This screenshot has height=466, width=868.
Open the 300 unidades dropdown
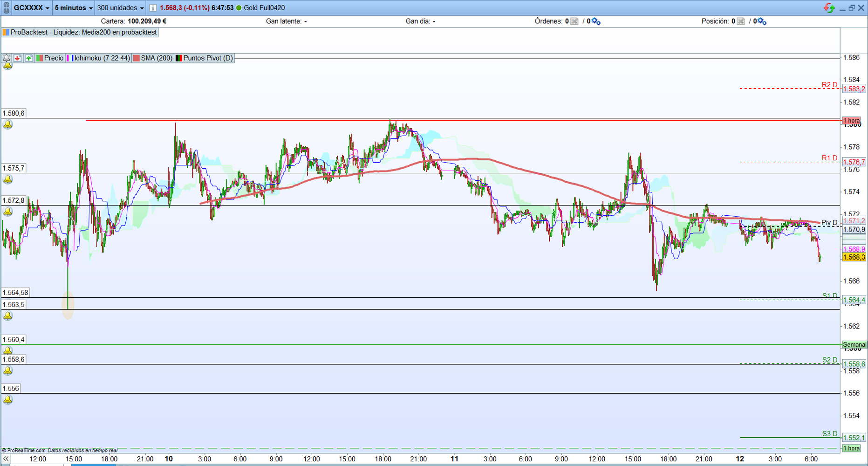pyautogui.click(x=120, y=8)
